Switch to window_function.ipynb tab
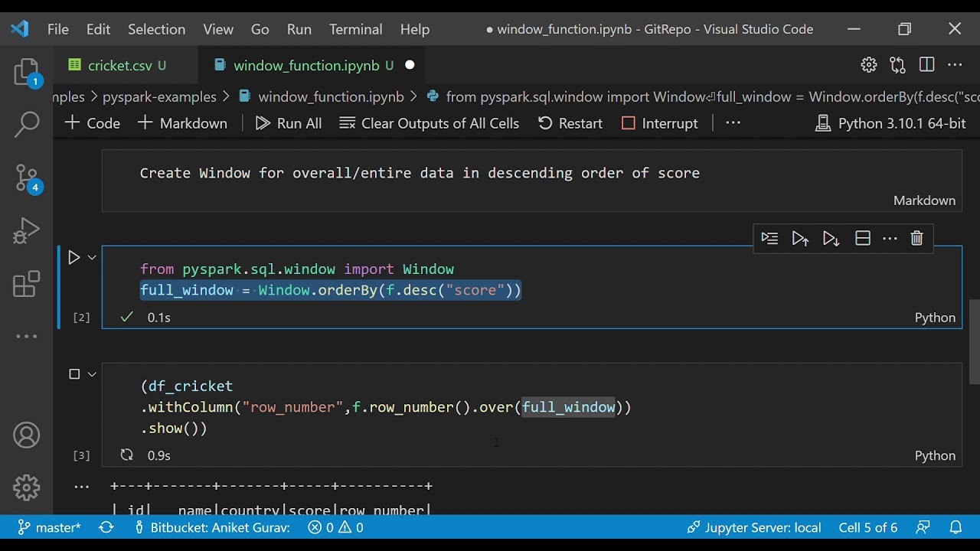 (312, 66)
